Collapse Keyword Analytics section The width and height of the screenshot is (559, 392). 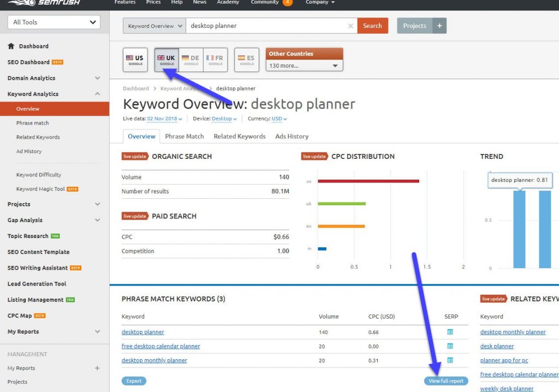click(97, 94)
